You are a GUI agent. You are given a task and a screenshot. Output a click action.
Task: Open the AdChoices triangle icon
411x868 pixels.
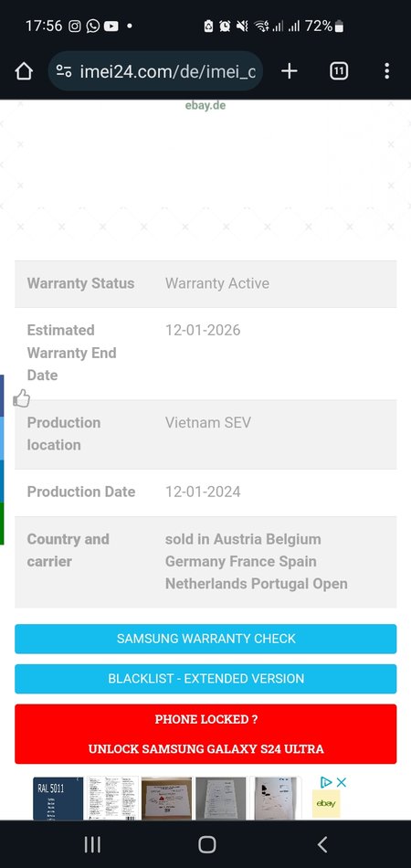pyautogui.click(x=326, y=782)
